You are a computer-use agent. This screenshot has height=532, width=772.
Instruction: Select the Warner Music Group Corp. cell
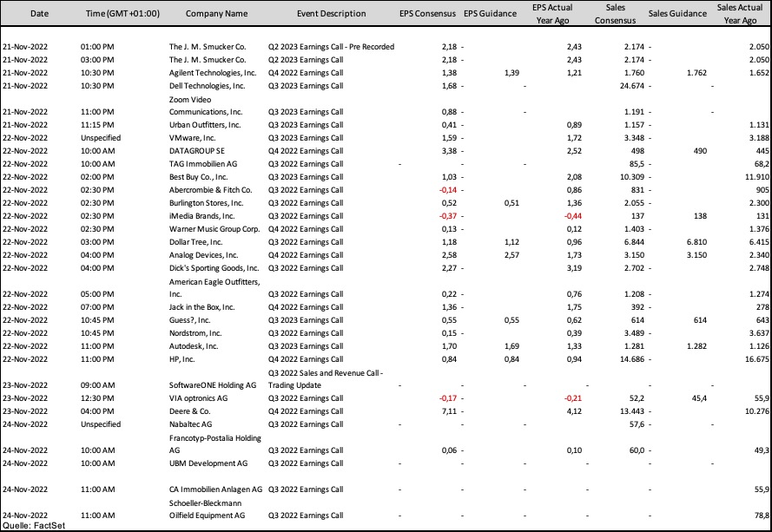214,229
